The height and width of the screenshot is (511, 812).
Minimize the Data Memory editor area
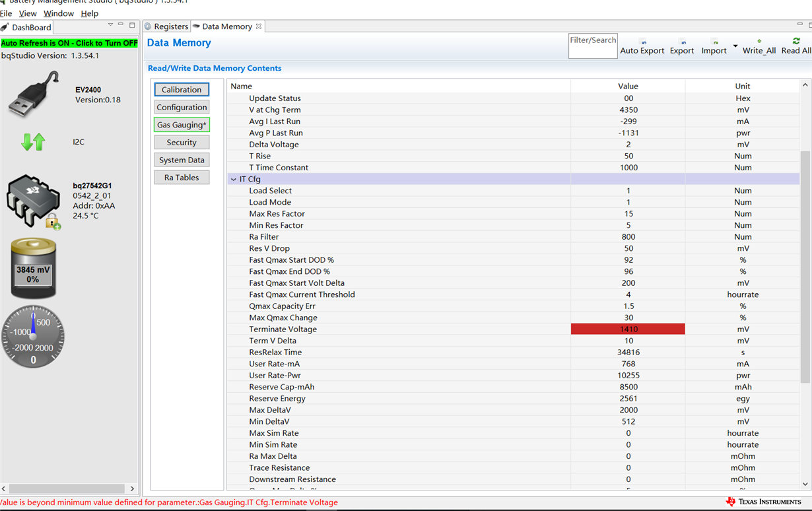point(799,24)
